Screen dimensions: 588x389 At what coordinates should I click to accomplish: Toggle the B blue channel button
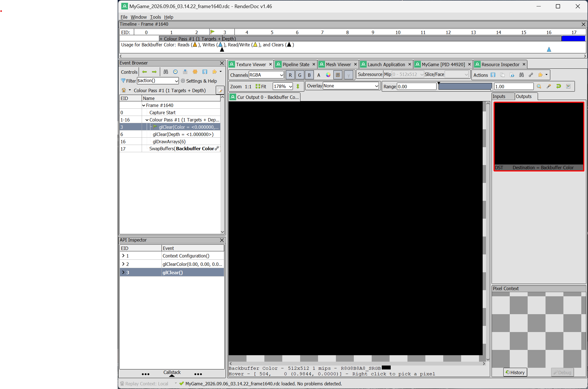309,75
